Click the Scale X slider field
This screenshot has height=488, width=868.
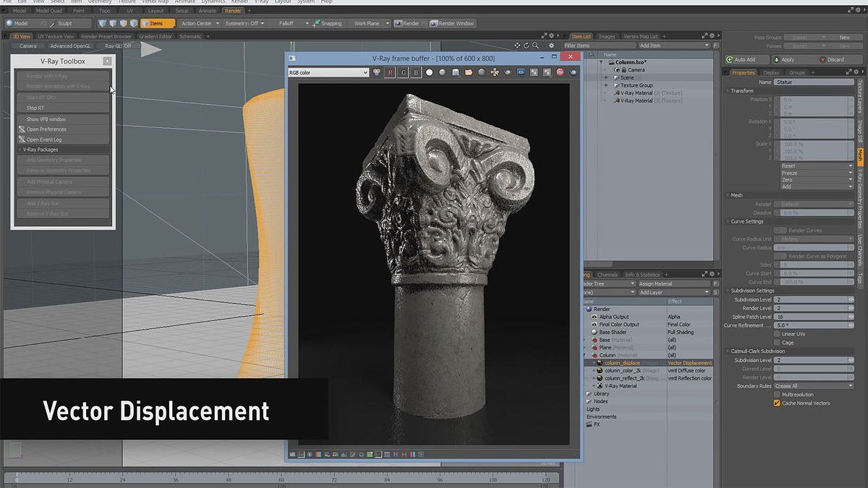814,143
